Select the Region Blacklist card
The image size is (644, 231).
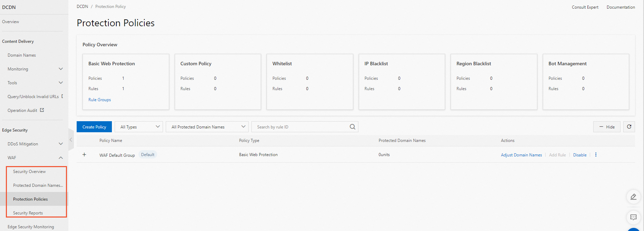click(494, 82)
